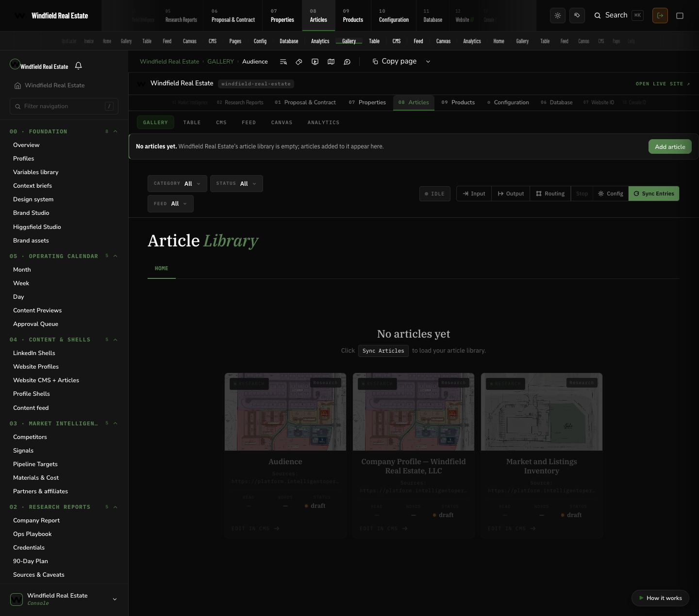Click the Output pipeline button
Screen dimensions: 699x616
511,194
